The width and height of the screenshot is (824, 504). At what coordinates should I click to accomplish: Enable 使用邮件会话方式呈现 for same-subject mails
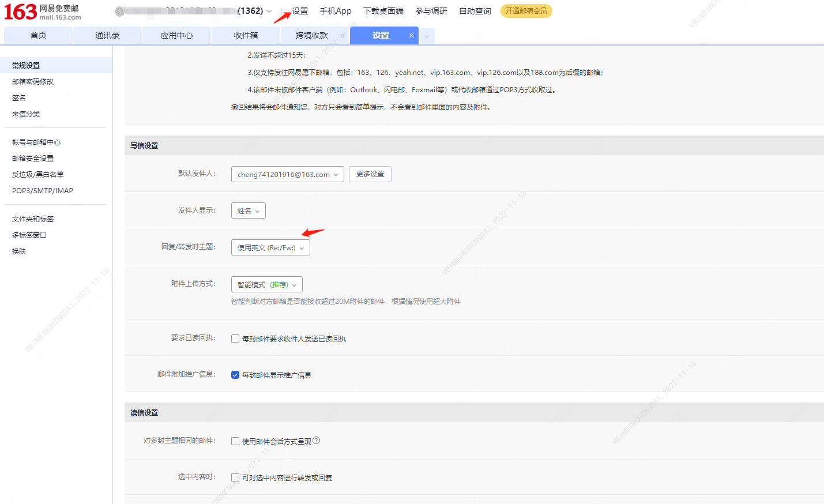coord(235,441)
